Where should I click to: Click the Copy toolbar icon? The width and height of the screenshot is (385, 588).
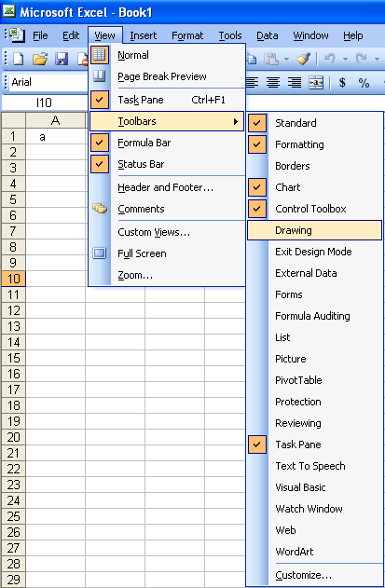(251, 59)
